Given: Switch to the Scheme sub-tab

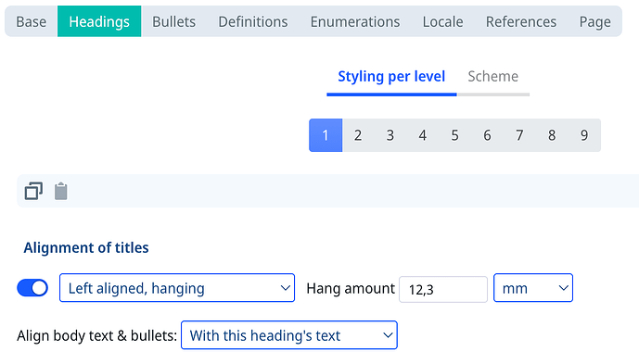Looking at the screenshot, I should point(493,77).
